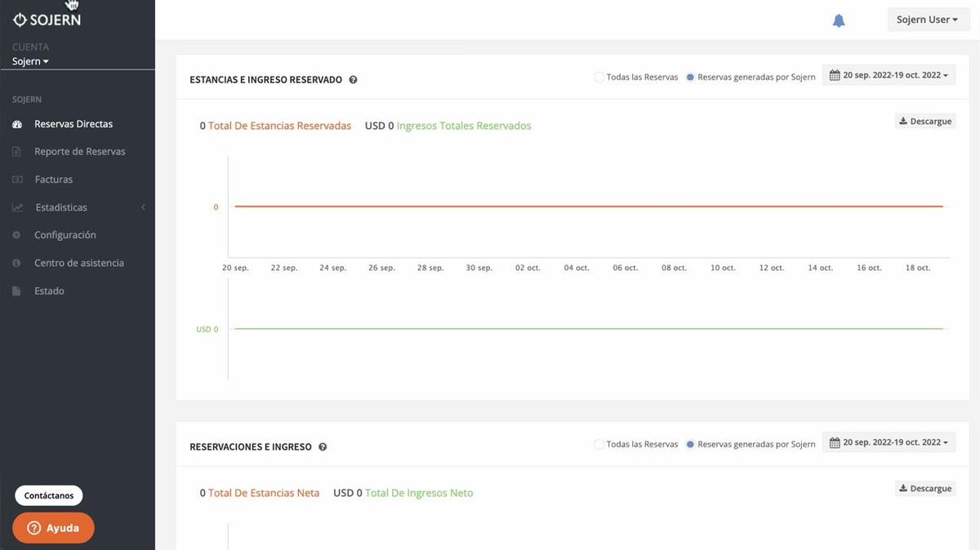The image size is (980, 550).
Task: Select Reservas generadas por Sojern in first panel
Action: coord(691,78)
